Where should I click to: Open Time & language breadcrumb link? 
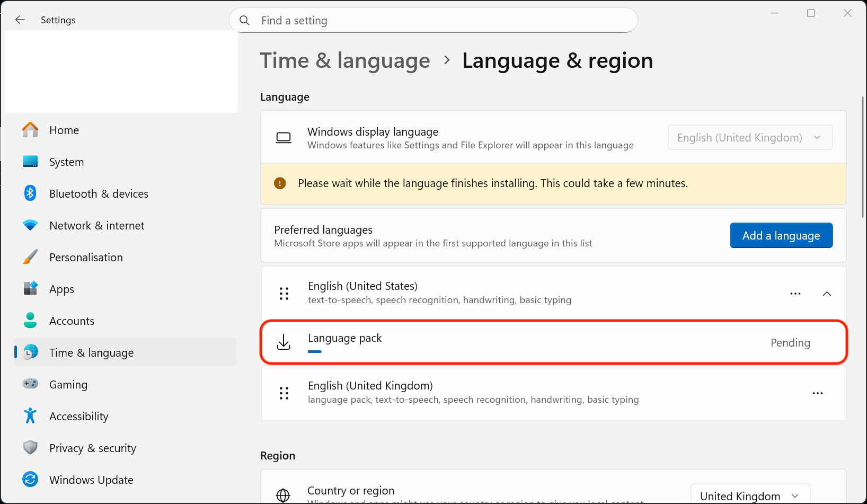344,60
